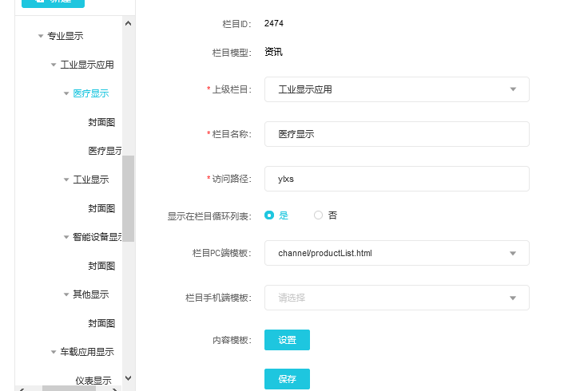Select 智能设备显示 tree item
Screen dimensions: 588x391
click(x=97, y=237)
